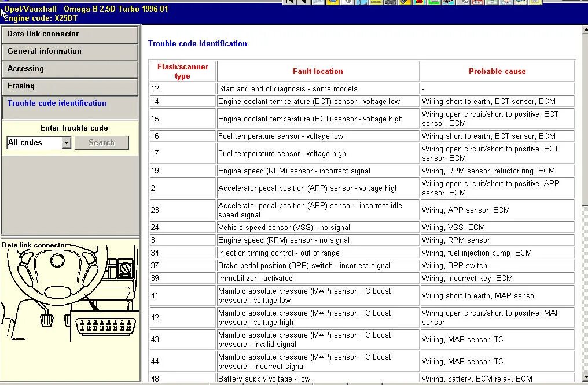Click 'Wiring, RPM sensor, reluctor ring, ECM'
Image resolution: width=588 pixels, height=385 pixels.
pyautogui.click(x=497, y=171)
